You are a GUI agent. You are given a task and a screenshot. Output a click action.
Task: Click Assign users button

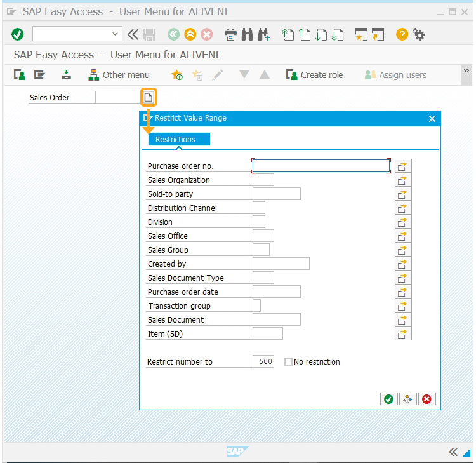(x=395, y=75)
